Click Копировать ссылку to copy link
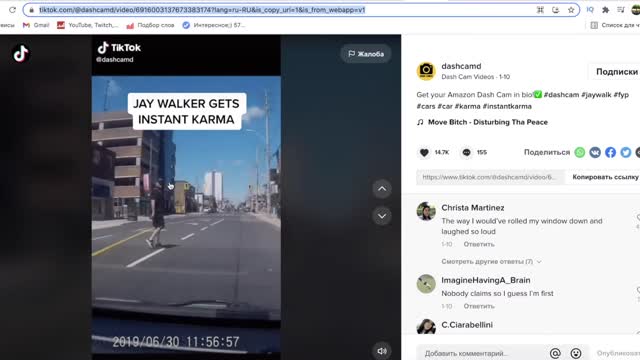 tap(605, 177)
